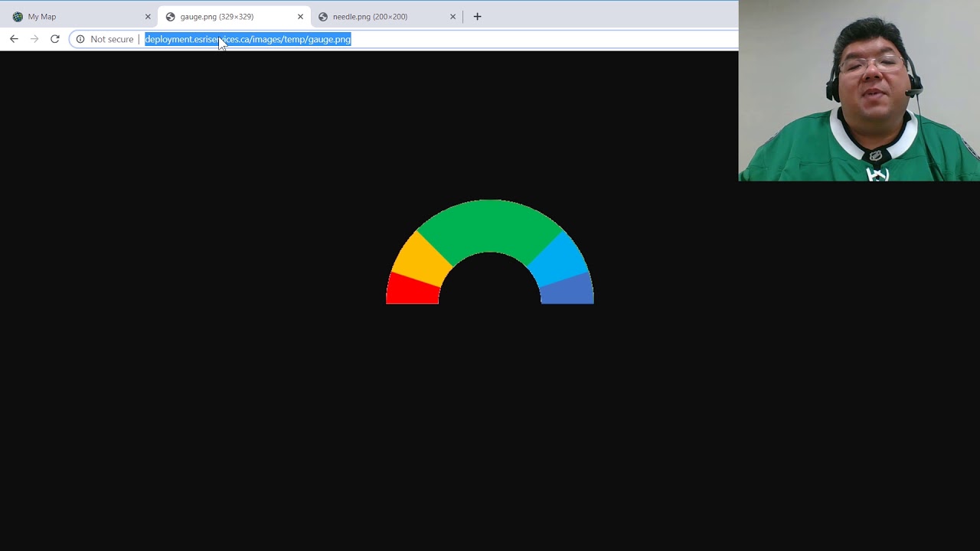
Task: Click the Not secure info icon
Action: click(80, 39)
